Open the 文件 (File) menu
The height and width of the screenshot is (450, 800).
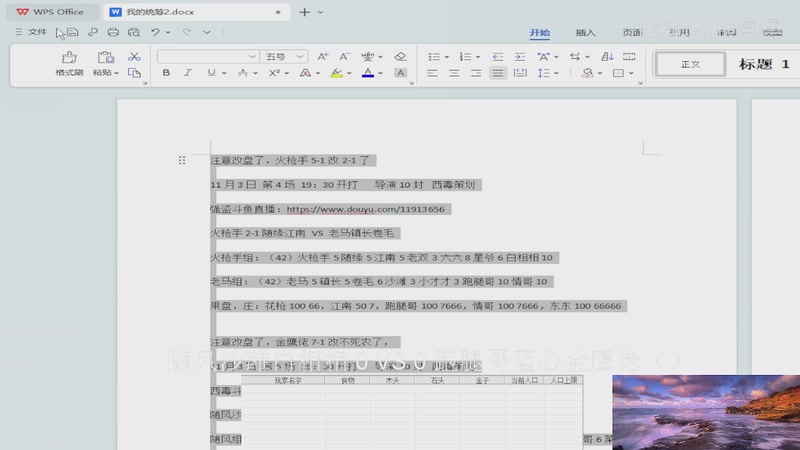[31, 32]
